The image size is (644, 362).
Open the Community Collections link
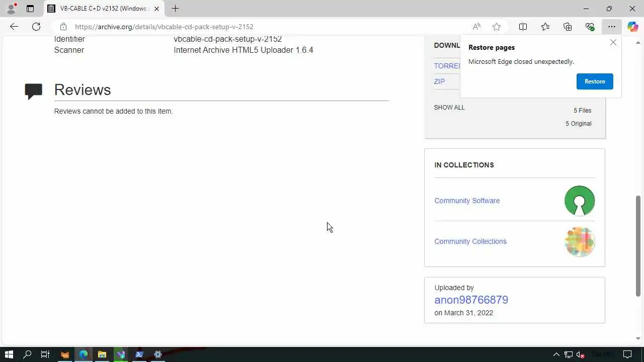point(470,241)
